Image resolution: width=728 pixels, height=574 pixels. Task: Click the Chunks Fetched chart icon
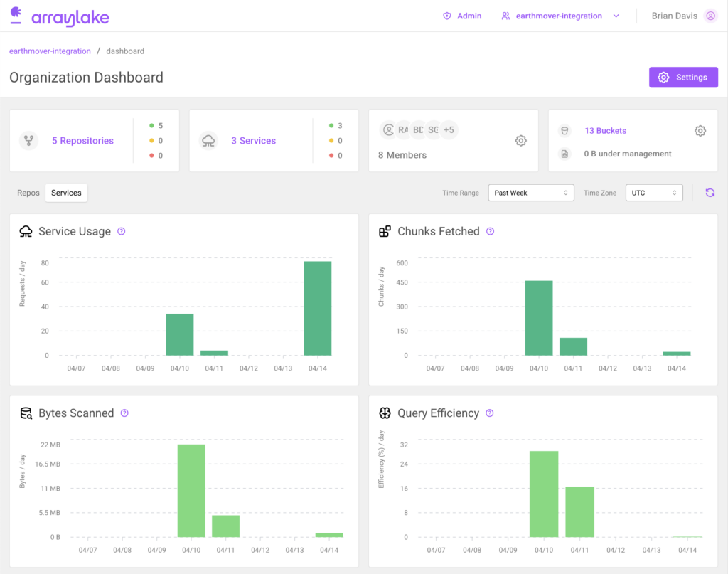pos(385,230)
